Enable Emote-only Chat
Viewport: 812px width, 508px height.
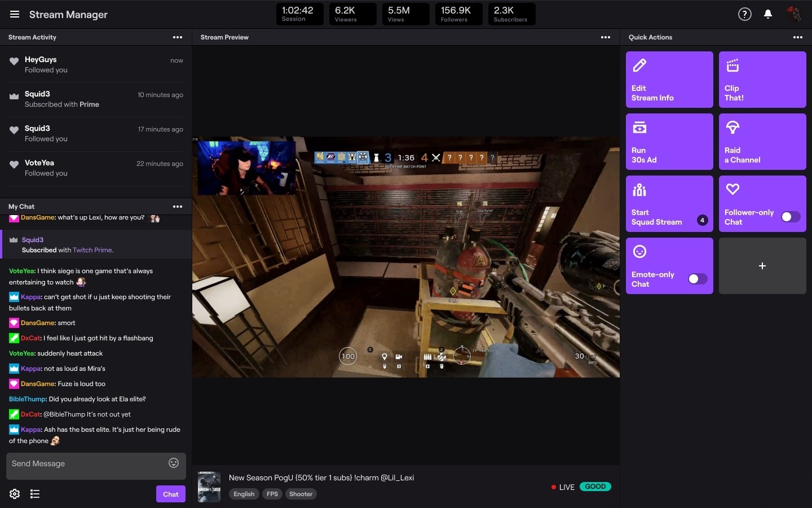[698, 279]
